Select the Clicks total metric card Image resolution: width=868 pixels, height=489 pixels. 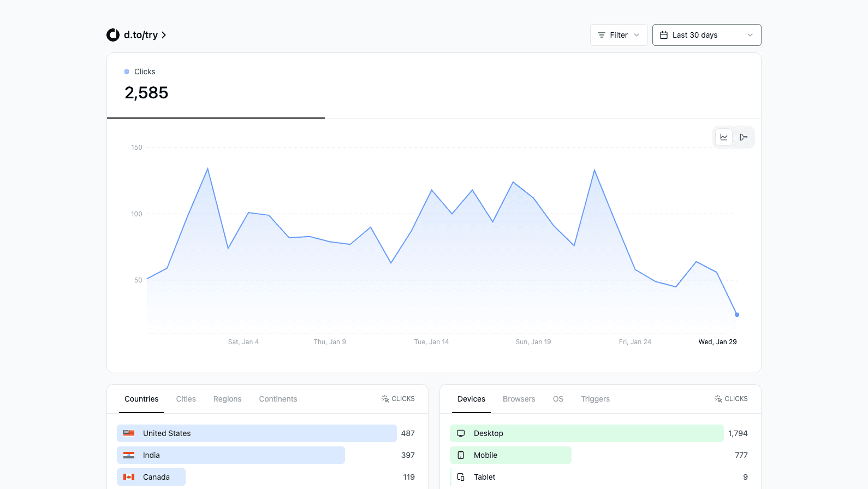[x=216, y=86]
